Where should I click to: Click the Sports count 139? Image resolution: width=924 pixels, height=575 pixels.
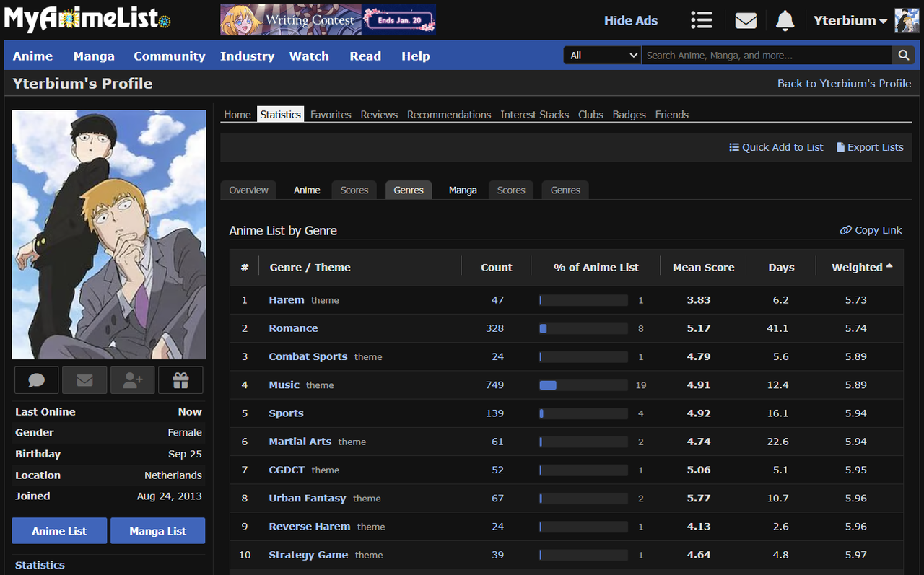point(494,413)
